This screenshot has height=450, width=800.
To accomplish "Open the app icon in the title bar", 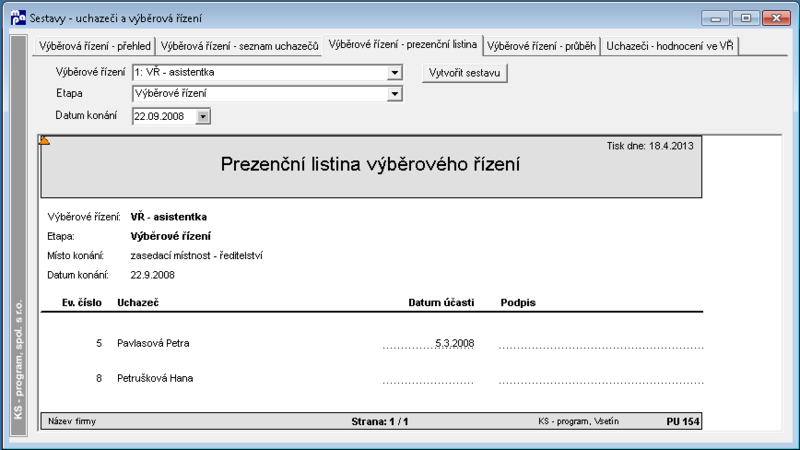I will coord(18,18).
